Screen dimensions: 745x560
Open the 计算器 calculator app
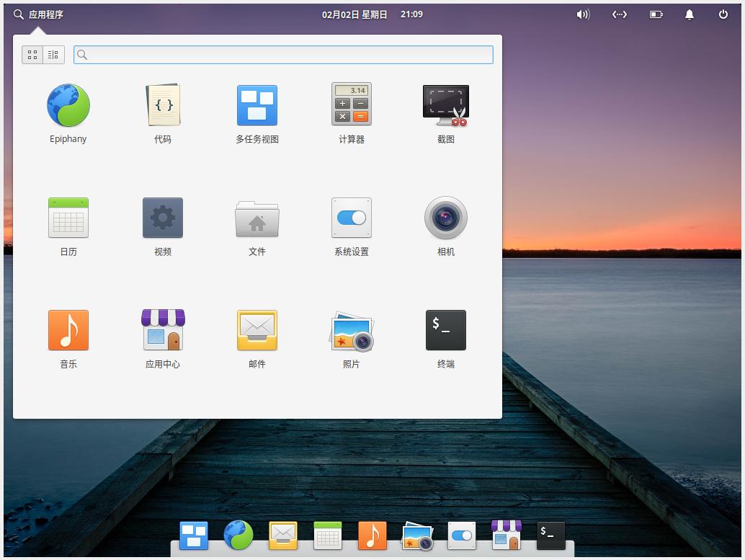point(351,105)
